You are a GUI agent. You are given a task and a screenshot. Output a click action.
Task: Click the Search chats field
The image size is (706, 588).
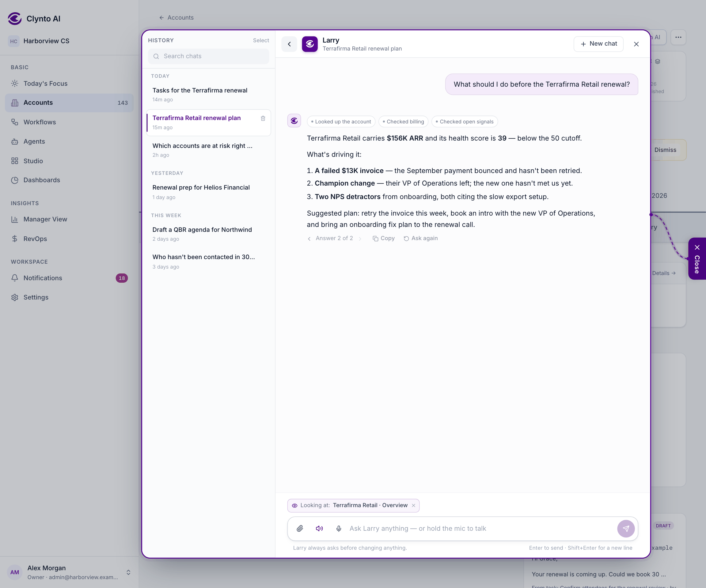[208, 56]
